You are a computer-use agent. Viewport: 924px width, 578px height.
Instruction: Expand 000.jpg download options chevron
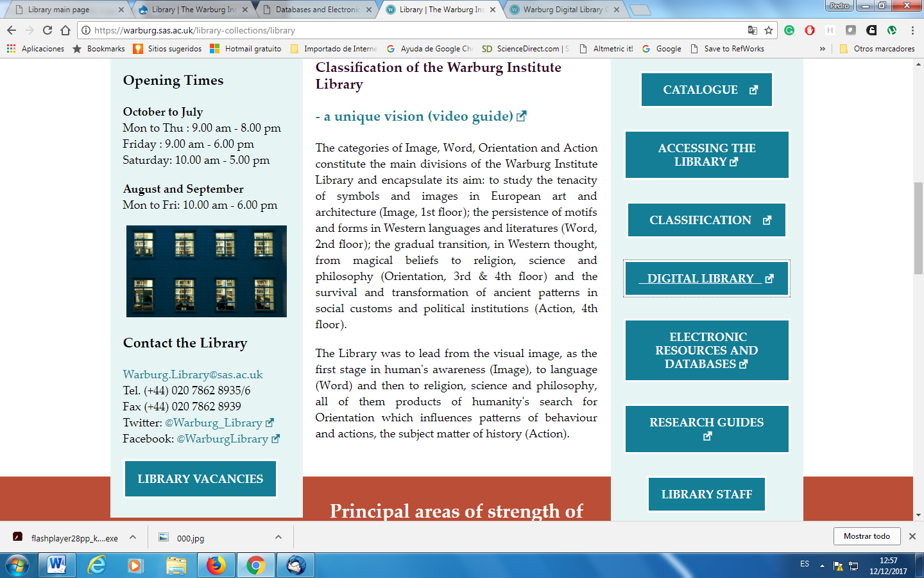tap(278, 538)
